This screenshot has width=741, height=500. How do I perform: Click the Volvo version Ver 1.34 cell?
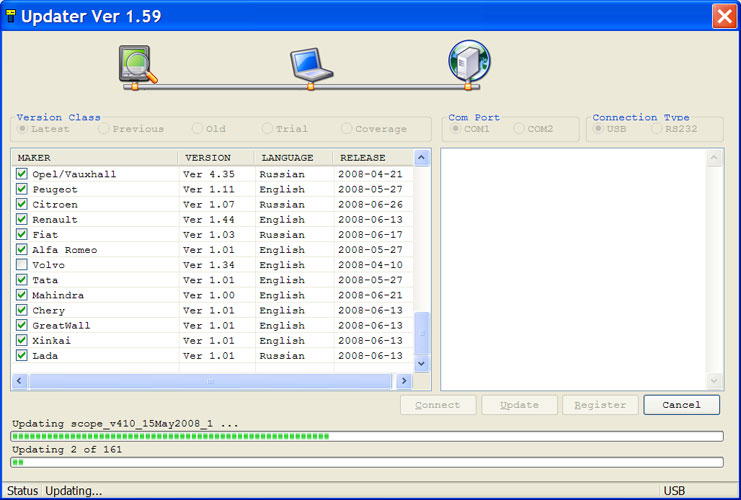tap(209, 265)
